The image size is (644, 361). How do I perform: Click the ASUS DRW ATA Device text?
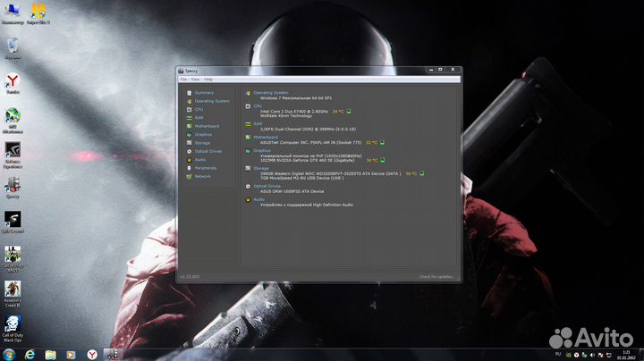[292, 191]
